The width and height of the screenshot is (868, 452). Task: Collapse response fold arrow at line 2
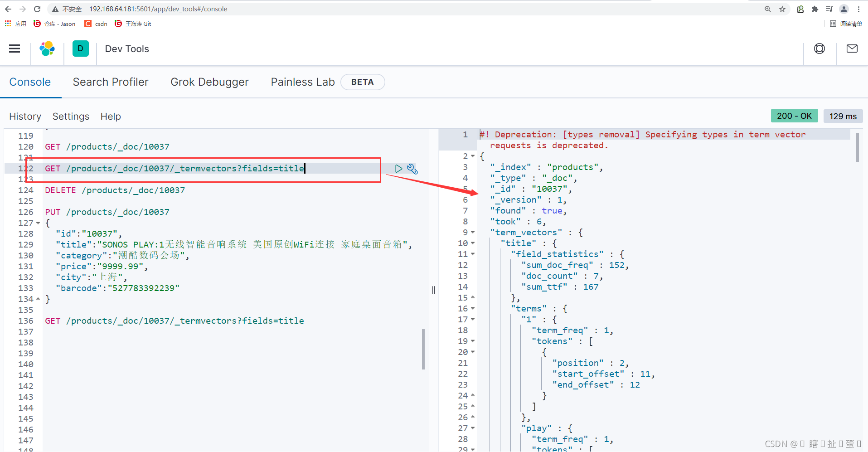coord(473,156)
